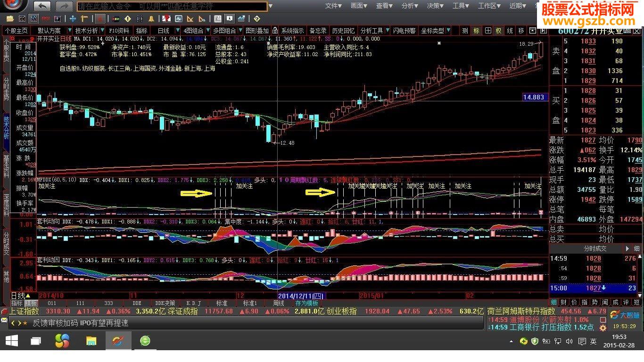Toggle the 移 move button
This screenshot has width=644, height=362.
click(x=521, y=31)
